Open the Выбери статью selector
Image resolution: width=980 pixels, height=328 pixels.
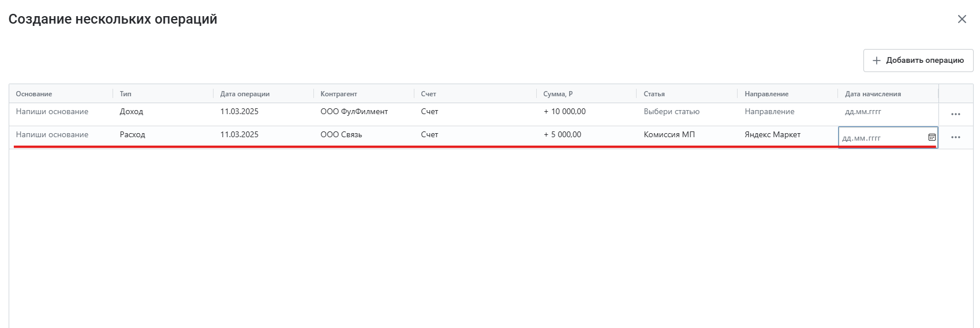click(687, 114)
